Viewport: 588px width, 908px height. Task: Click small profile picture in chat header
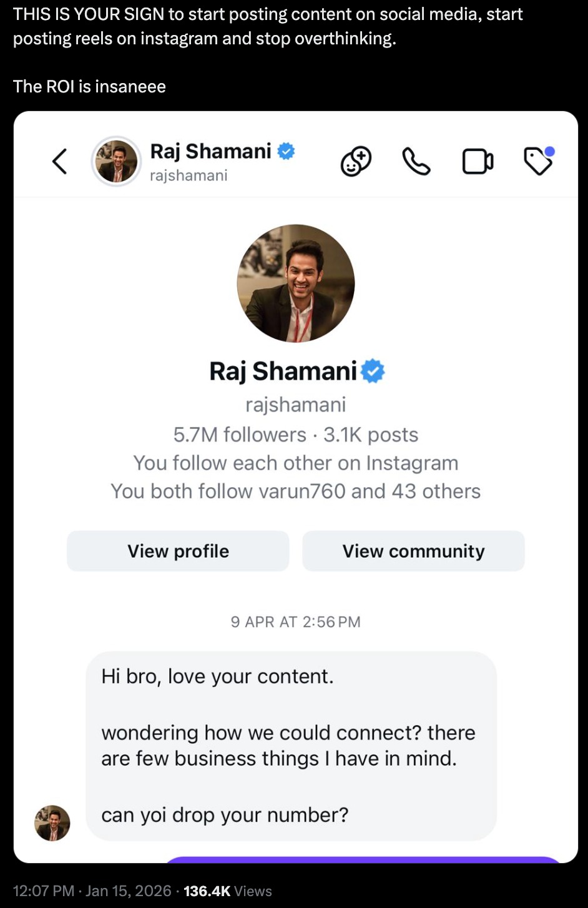click(x=117, y=161)
